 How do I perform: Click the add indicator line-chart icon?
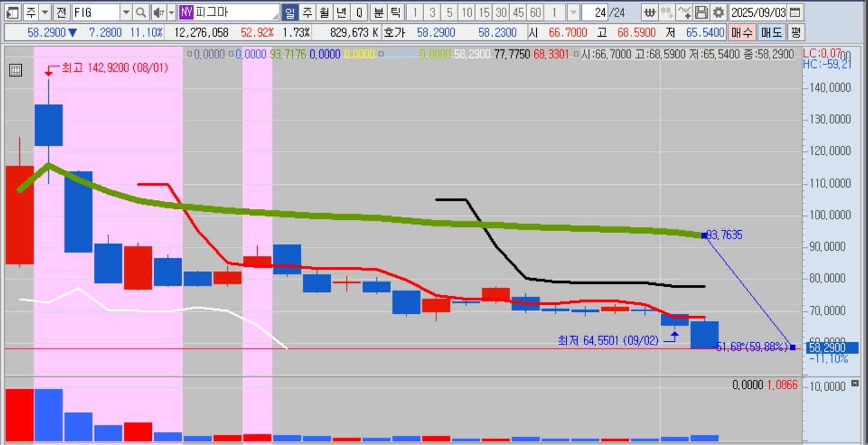(x=684, y=12)
